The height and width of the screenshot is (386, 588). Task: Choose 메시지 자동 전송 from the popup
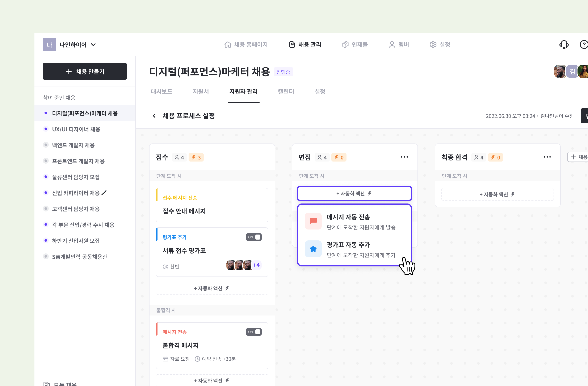click(354, 221)
